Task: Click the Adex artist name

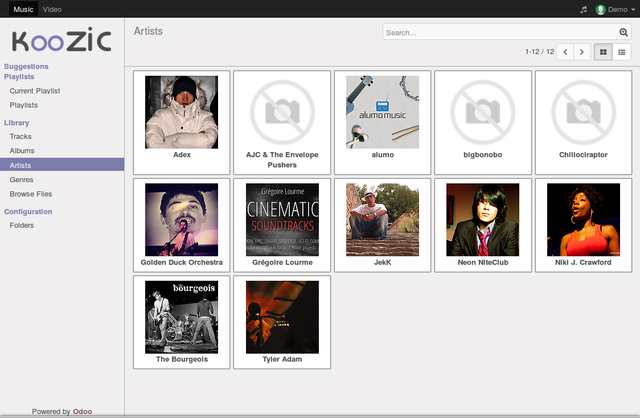Action: coord(182,155)
